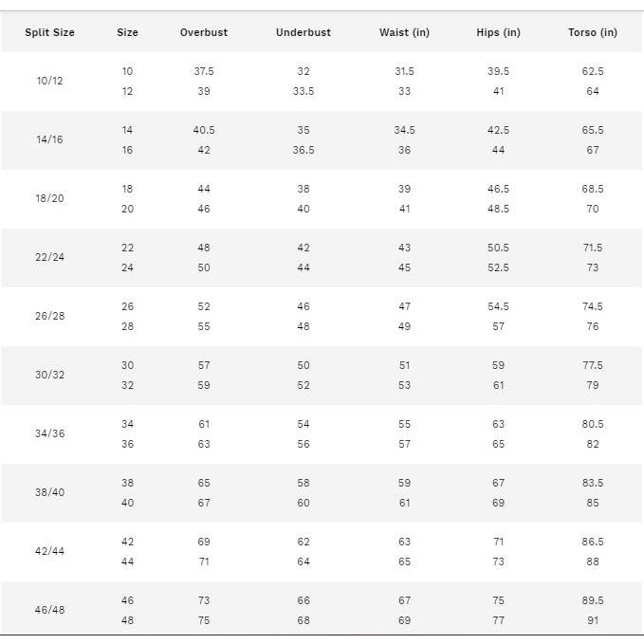Select the 34/36 split size cell
Screen dimensions: 644x644
click(x=50, y=434)
